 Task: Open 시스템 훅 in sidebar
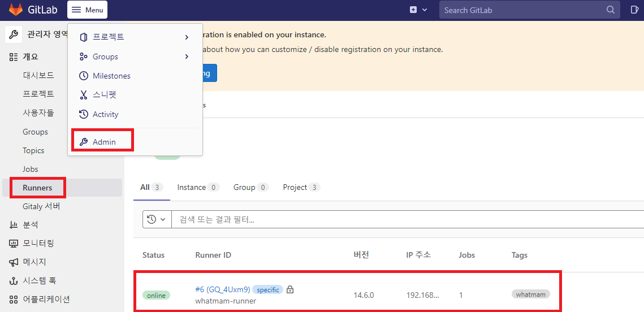click(39, 281)
